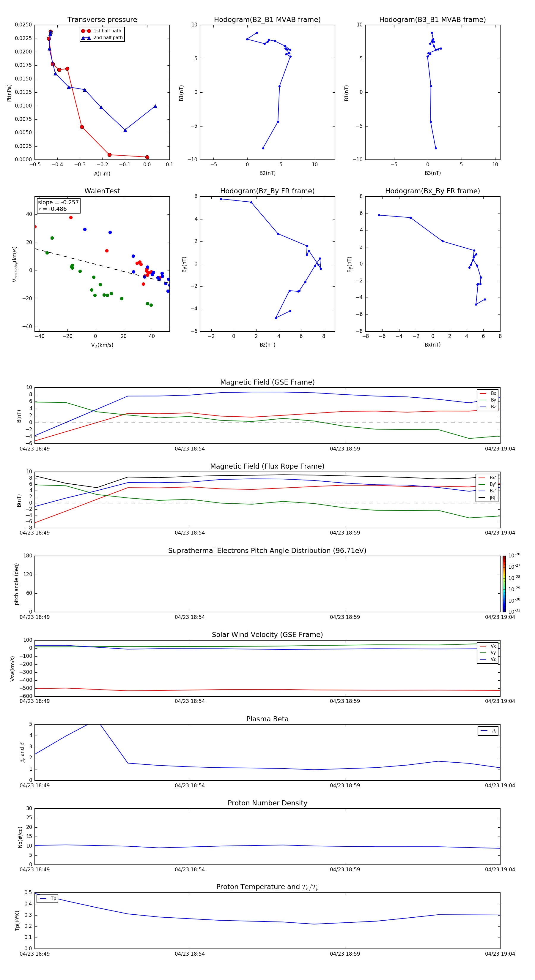This screenshot has height=980, width=535.
Task: Click 'Proton Temperature and Te/Tp' title
Action: 267,887
